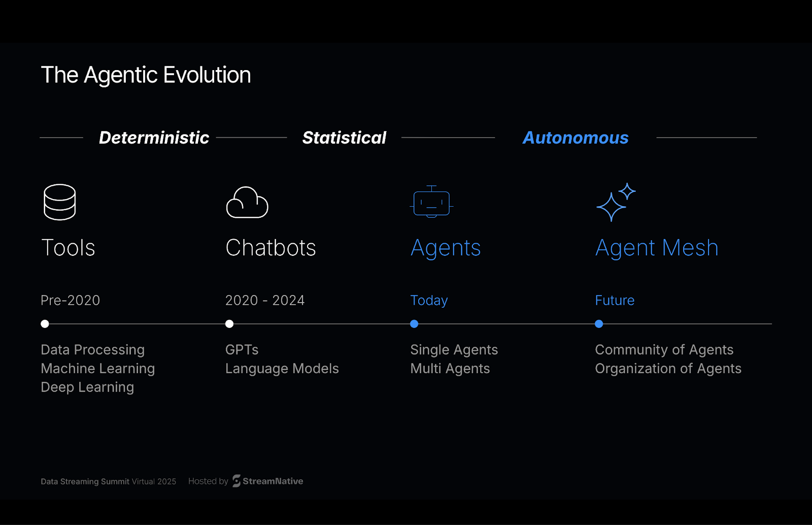Click the cloud icon above Chatbots
Viewport: 812px width, 525px height.
click(x=247, y=203)
